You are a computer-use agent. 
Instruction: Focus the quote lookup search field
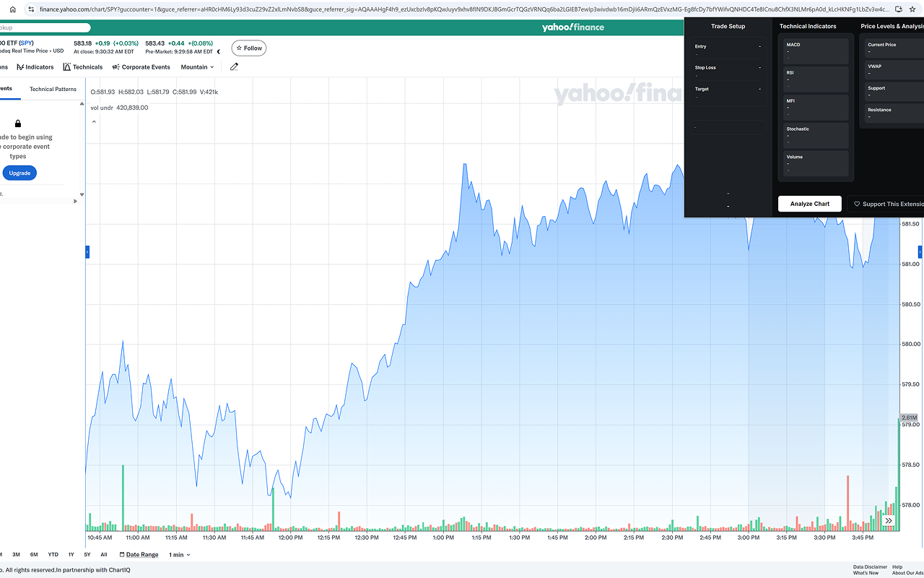45,27
